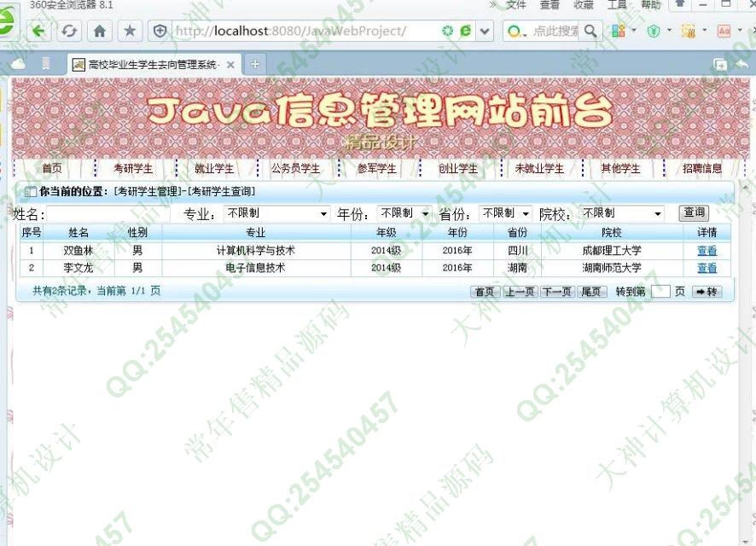Screen dimensions: 756x546
Task: Click the 专业 column header
Action: tap(255, 233)
